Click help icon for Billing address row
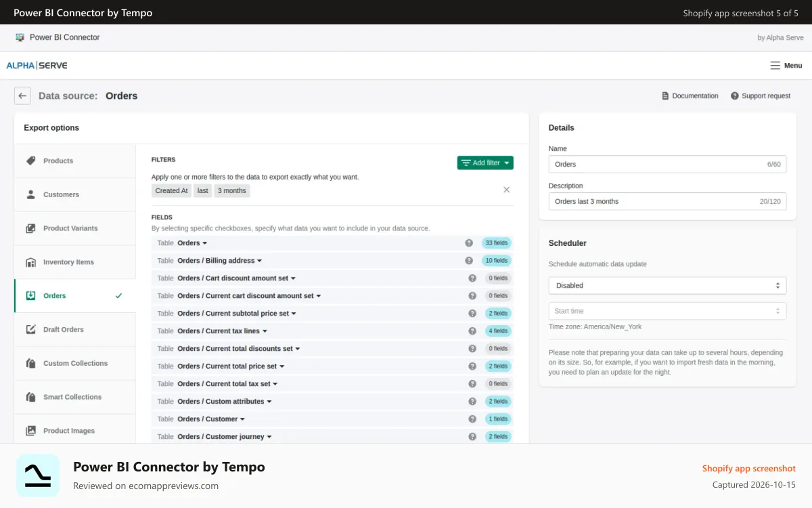 point(469,261)
